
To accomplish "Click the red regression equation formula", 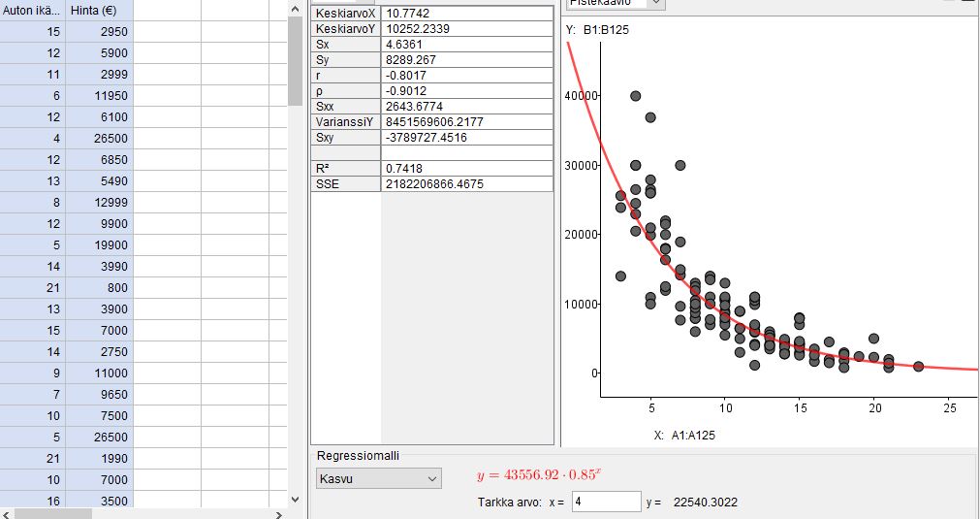I will pyautogui.click(x=539, y=475).
